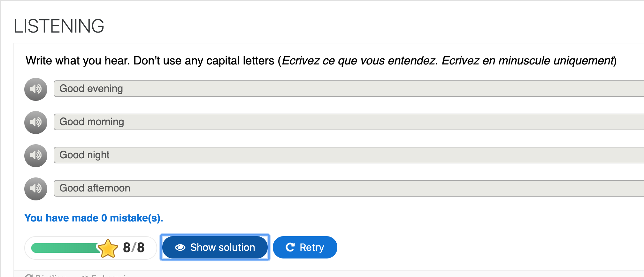
Task: Play audio for Good morning
Action: click(36, 122)
